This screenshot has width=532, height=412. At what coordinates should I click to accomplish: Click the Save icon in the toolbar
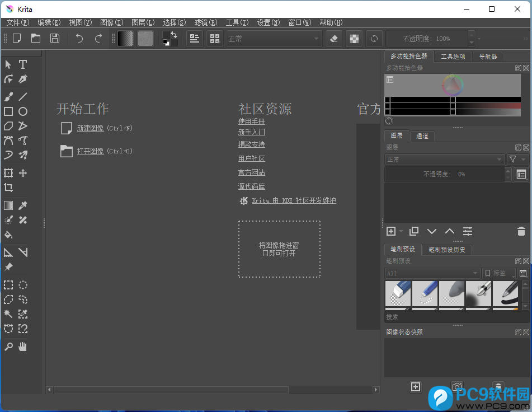(55, 39)
